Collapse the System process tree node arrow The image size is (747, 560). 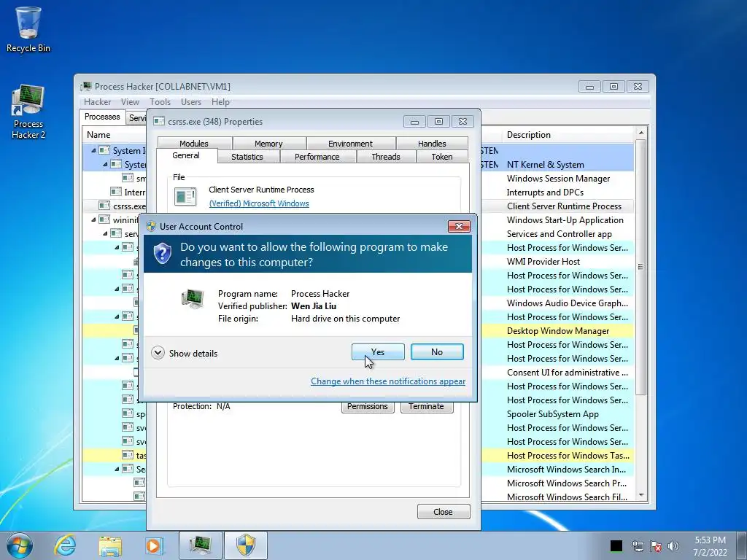pos(105,164)
